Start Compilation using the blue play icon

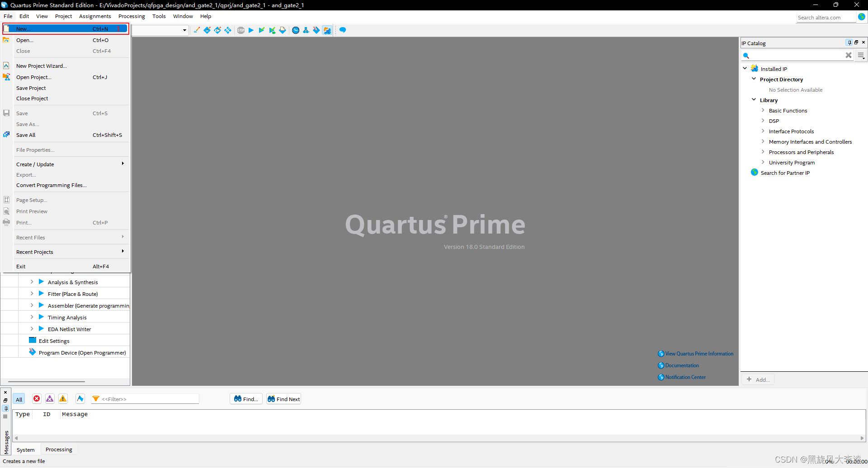(x=251, y=30)
